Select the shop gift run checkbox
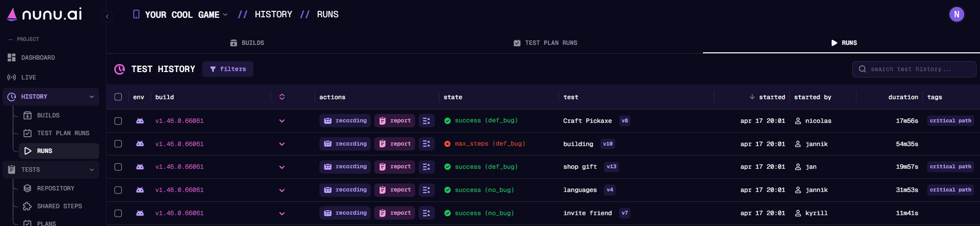 pos(118,167)
